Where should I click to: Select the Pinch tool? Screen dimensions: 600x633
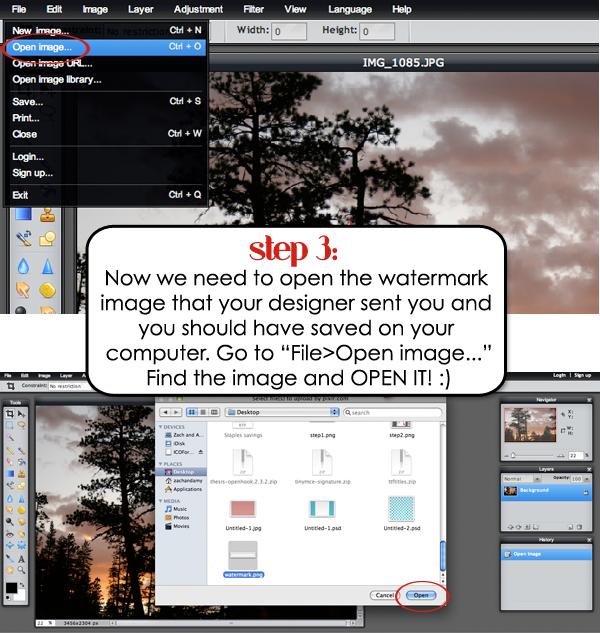pos(21,545)
